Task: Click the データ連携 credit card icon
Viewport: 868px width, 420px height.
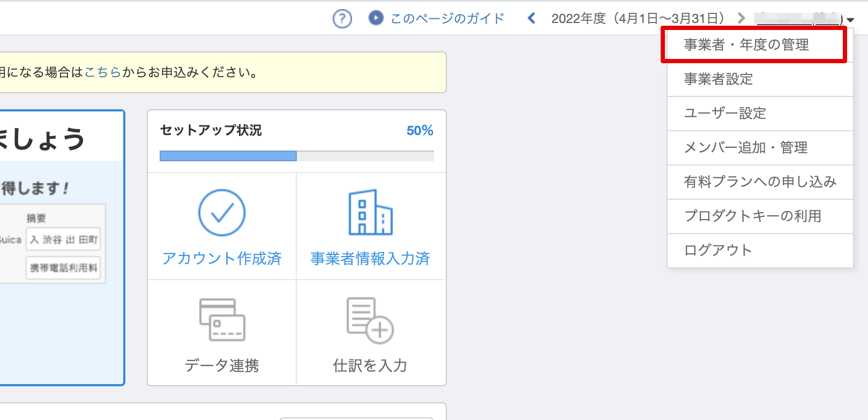Action: (222, 320)
